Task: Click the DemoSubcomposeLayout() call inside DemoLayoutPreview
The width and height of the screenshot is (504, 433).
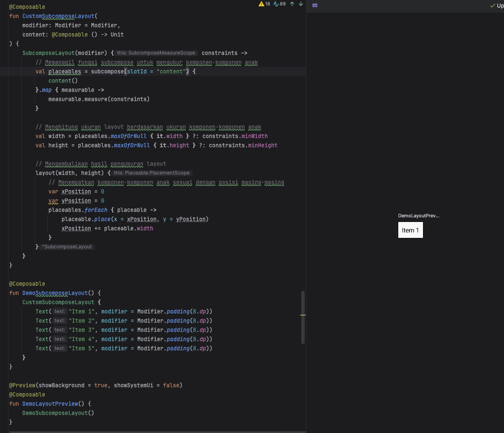Action: point(58,413)
